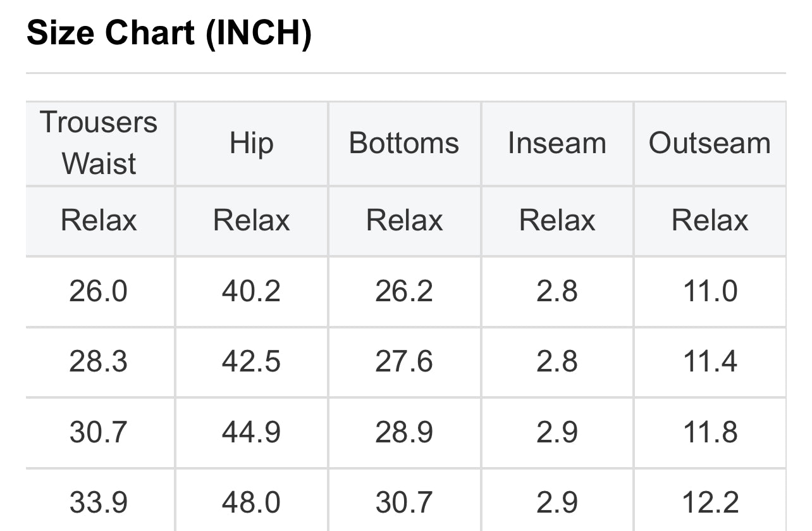Click the 42.5 hip value
The width and height of the screenshot is (812, 531).
click(x=251, y=361)
